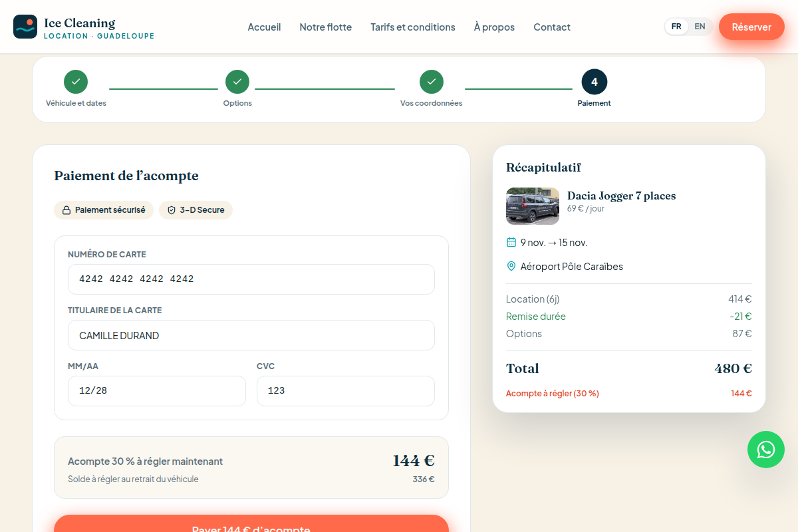Click the MM/AA expiry field
This screenshot has height=532, width=798.
coord(157,391)
